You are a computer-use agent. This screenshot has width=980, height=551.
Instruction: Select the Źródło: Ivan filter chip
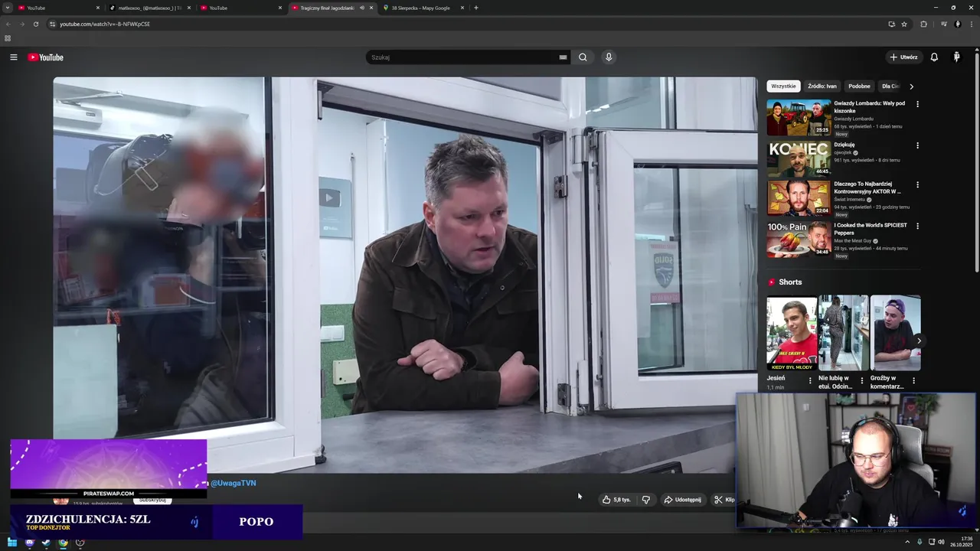pyautogui.click(x=822, y=86)
